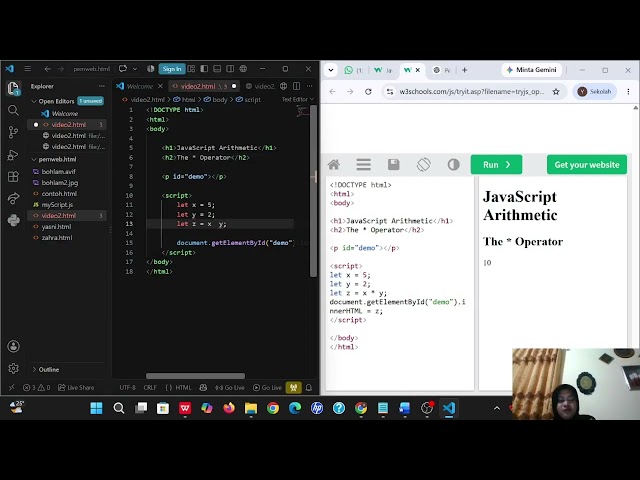Screen dimensions: 640x480
Task: Change CRLF line ending in status bar
Action: 150,387
